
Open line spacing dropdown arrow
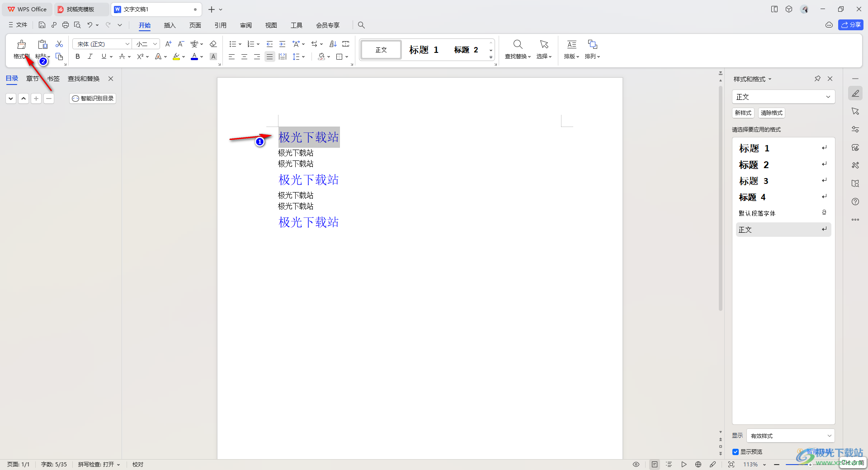pos(303,57)
